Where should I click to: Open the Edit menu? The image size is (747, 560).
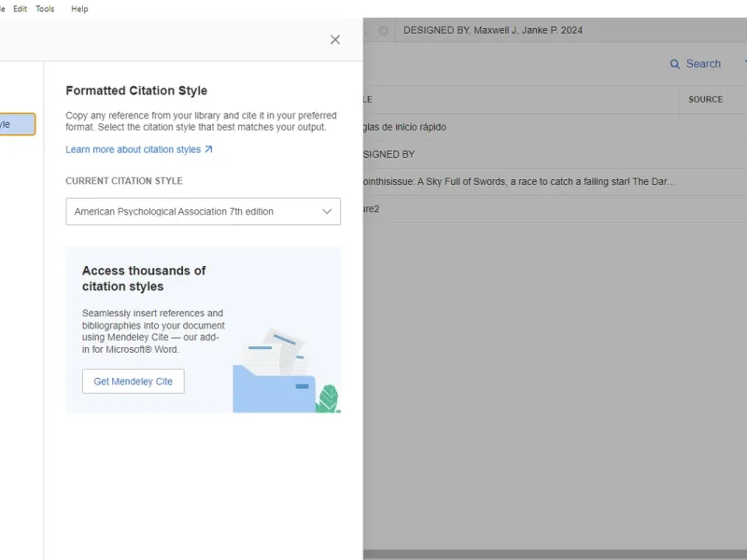coord(20,9)
